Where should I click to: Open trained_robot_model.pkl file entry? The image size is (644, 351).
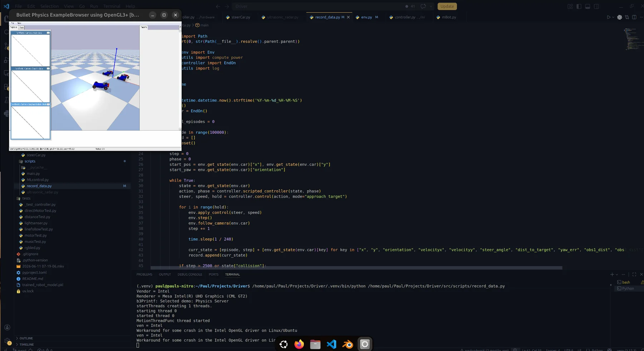click(73, 285)
